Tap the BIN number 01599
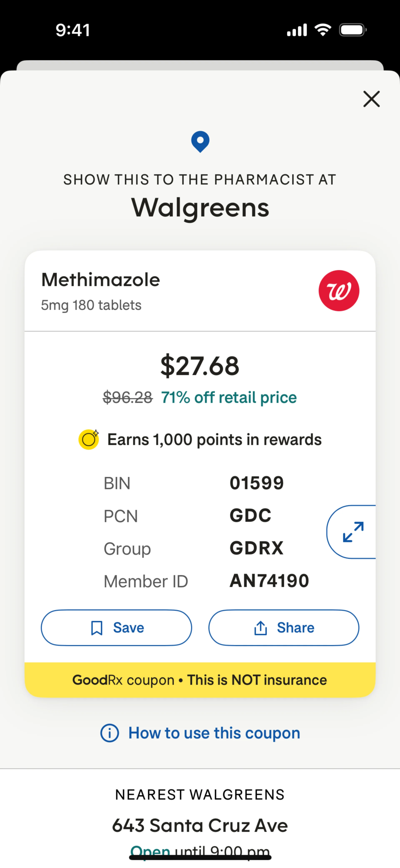The height and width of the screenshot is (868, 400). coord(257,483)
